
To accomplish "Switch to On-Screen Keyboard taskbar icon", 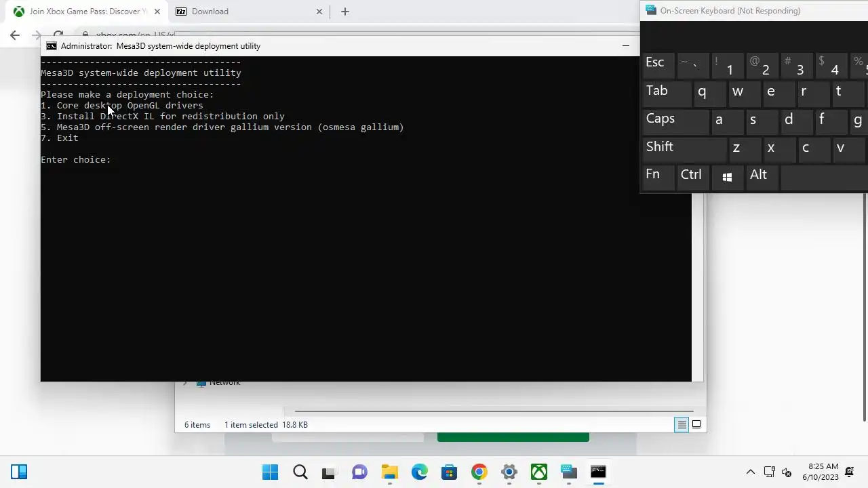I will coord(568,472).
